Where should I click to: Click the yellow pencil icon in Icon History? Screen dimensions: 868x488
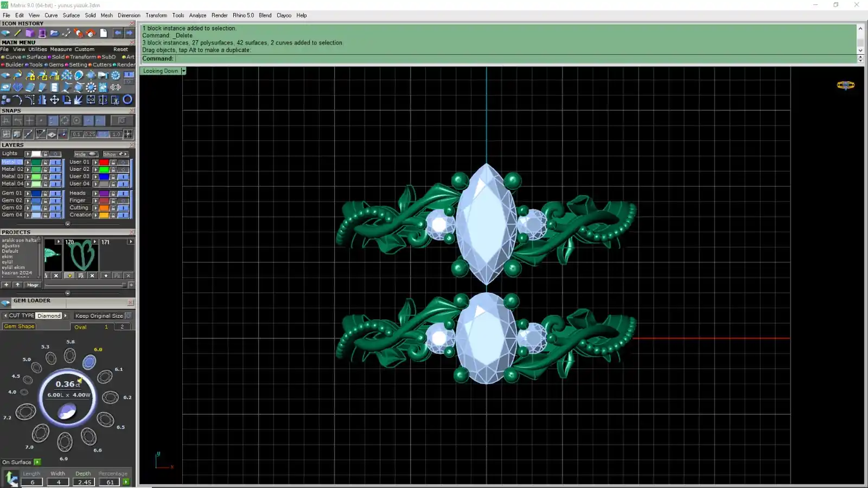coord(18,33)
